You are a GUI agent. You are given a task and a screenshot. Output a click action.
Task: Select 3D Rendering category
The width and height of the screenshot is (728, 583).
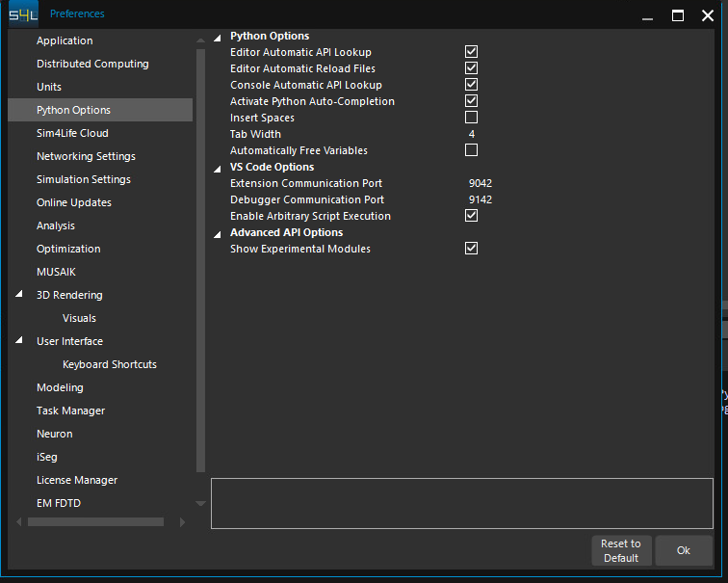69,295
